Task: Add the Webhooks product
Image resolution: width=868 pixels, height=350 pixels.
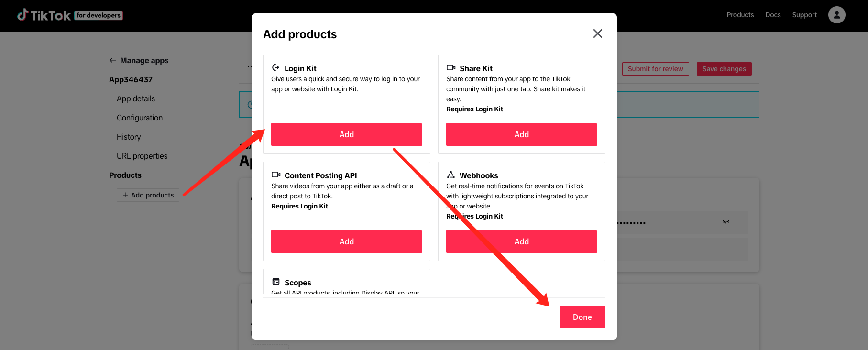Action: tap(521, 241)
